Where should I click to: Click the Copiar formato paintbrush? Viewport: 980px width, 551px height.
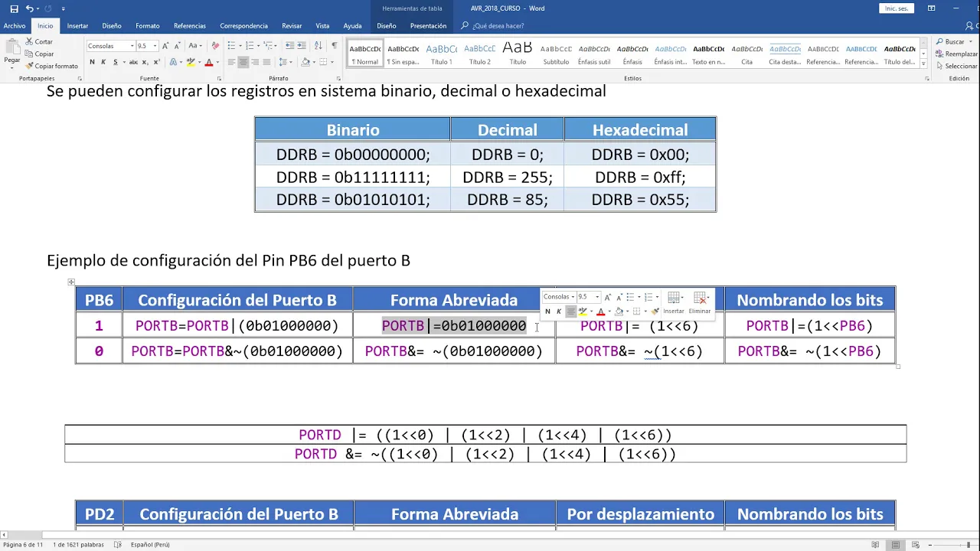(x=52, y=66)
